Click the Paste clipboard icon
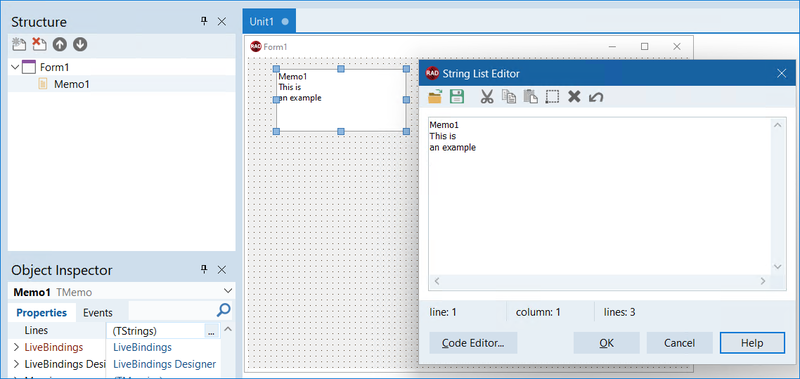 pos(531,96)
